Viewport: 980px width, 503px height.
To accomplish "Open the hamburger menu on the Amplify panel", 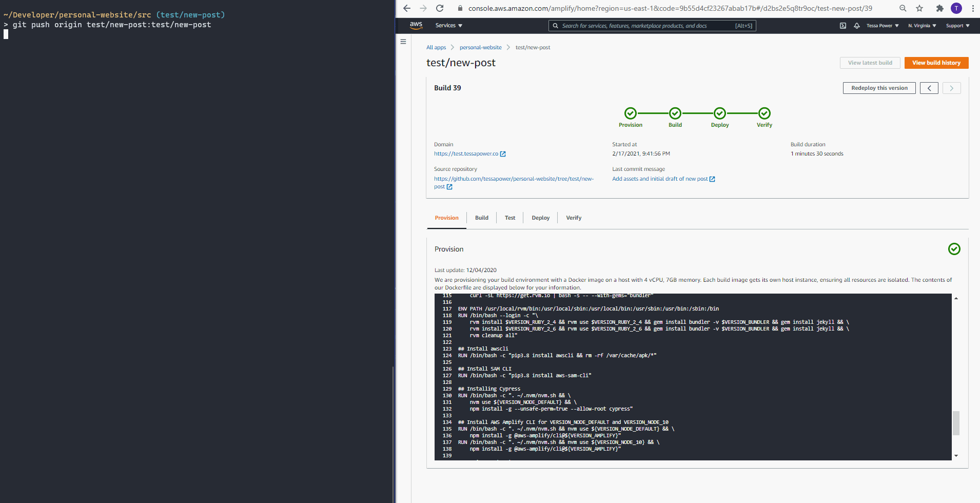I will point(403,42).
